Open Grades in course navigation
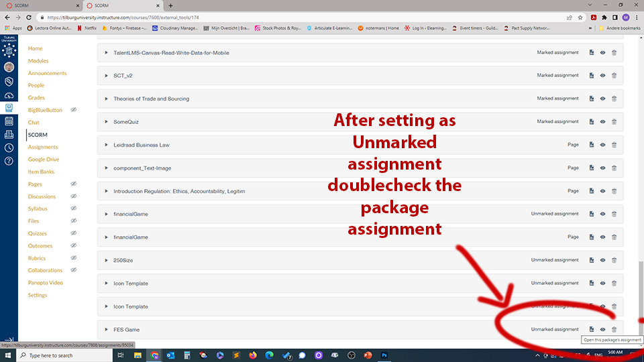Viewport: 644px width, 362px height. pos(36,98)
